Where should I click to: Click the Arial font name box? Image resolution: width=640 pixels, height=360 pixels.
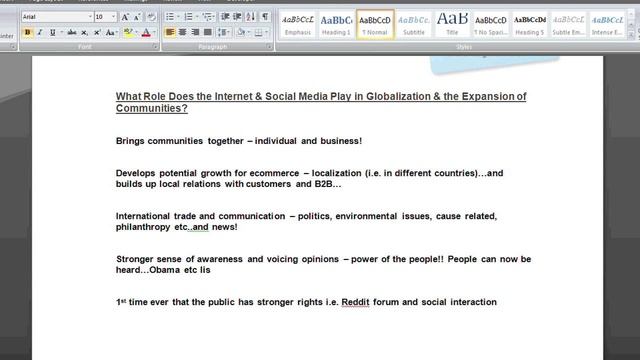click(x=58, y=17)
